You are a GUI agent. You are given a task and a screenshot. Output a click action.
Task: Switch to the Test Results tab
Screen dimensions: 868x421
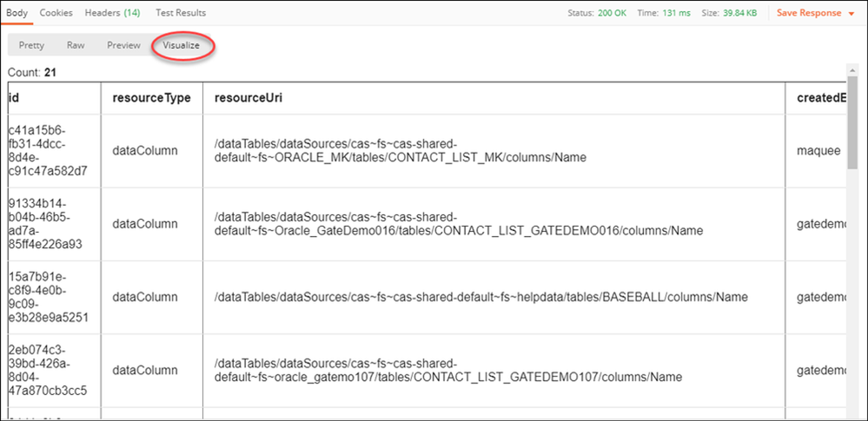pyautogui.click(x=181, y=13)
